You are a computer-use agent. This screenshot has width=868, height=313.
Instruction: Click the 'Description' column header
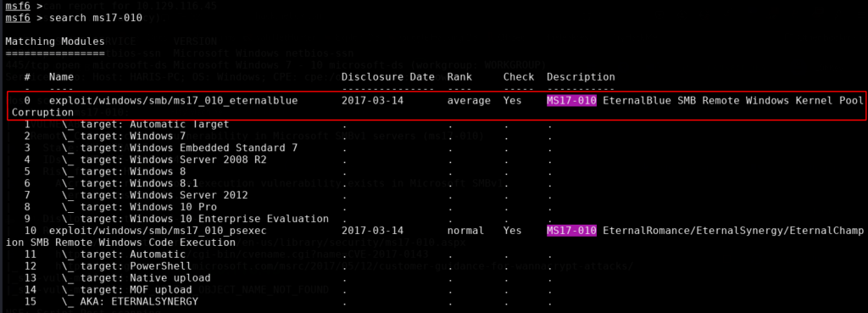[581, 77]
